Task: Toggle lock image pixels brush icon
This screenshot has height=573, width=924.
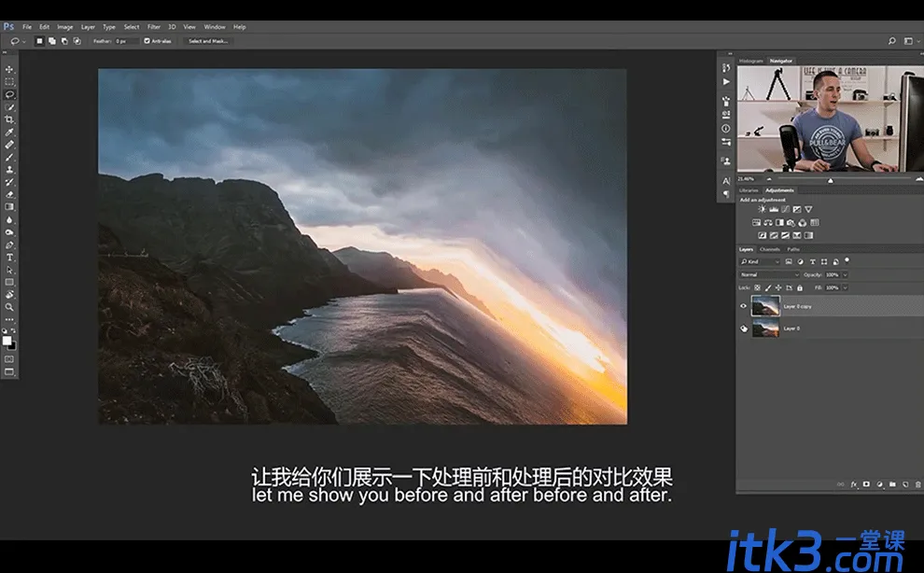Action: (x=768, y=287)
